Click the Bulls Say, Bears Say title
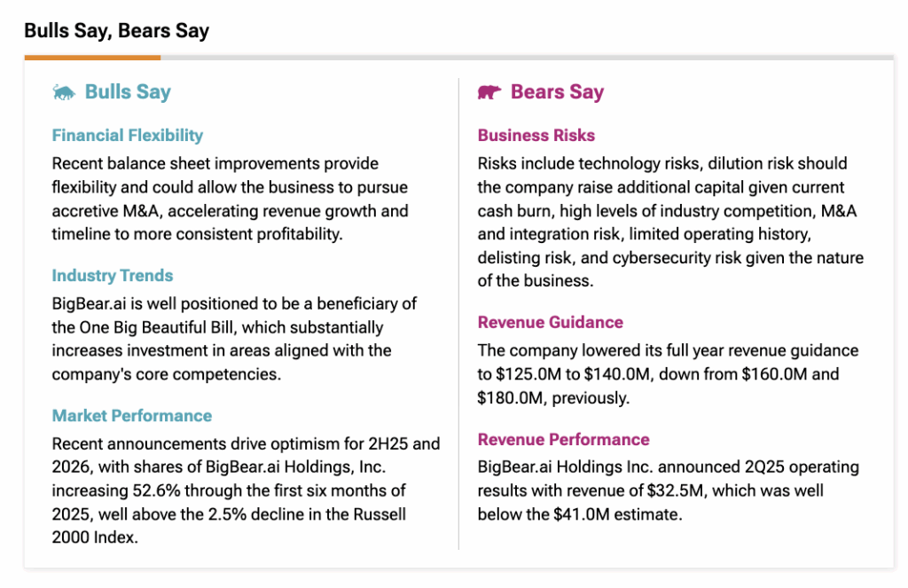This screenshot has height=588, width=908. tap(117, 31)
